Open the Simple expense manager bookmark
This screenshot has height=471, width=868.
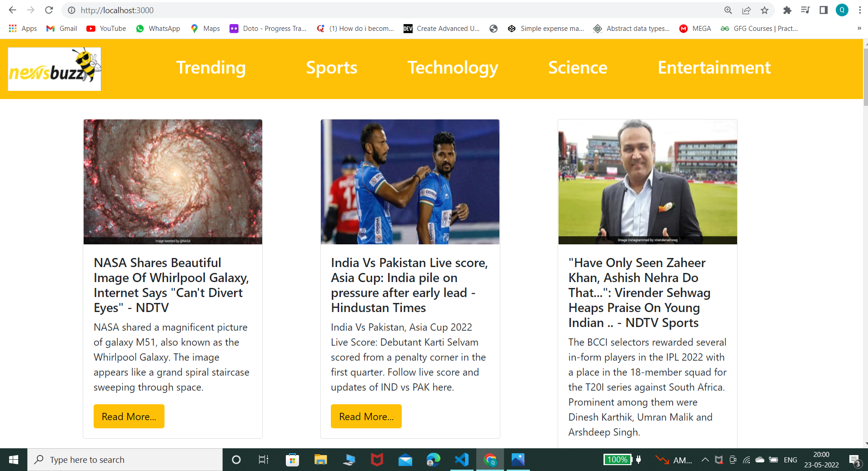546,28
